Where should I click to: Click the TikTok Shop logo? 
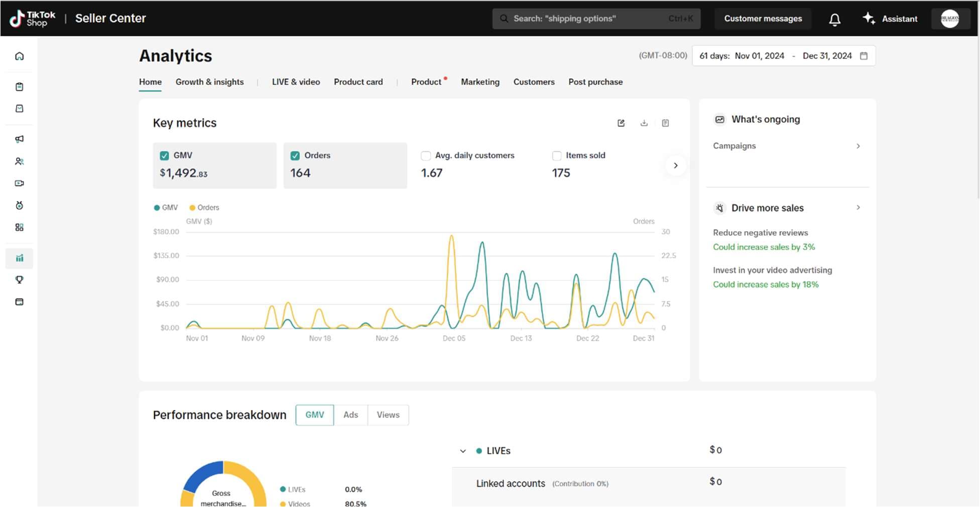(x=33, y=19)
